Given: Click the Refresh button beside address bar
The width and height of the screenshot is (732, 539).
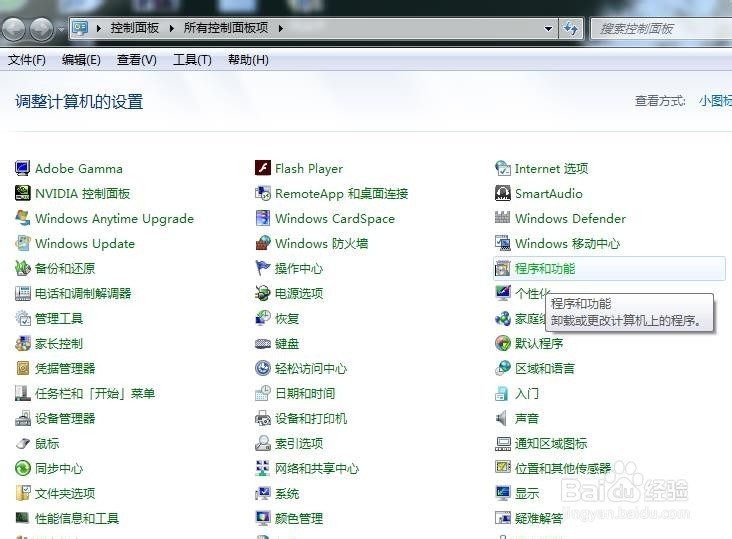Looking at the screenshot, I should (x=570, y=28).
